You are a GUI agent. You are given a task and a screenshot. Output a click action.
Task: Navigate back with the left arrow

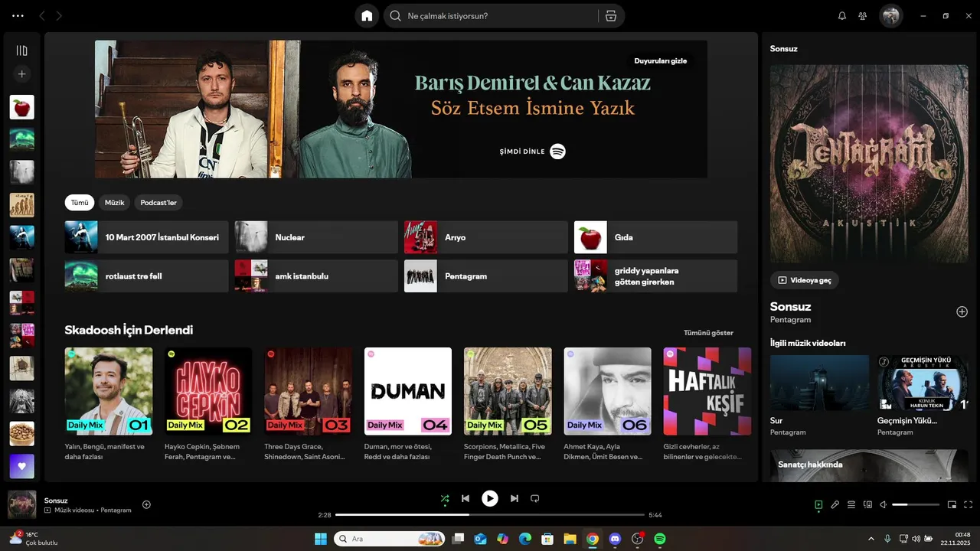[x=42, y=15]
